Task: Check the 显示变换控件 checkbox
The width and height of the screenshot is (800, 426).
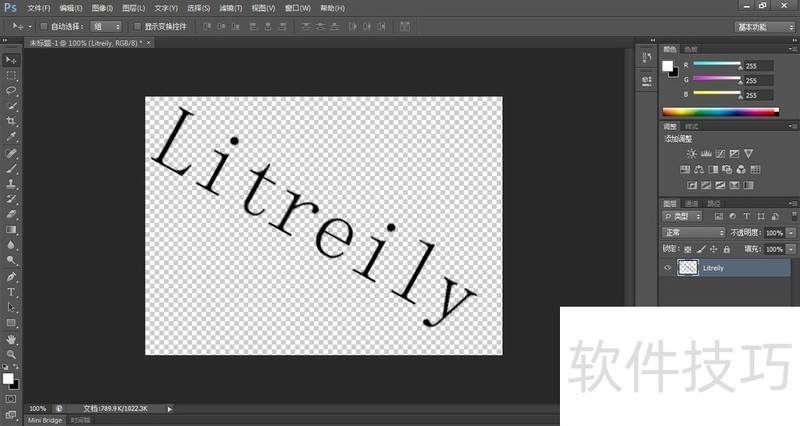Action: [137, 26]
